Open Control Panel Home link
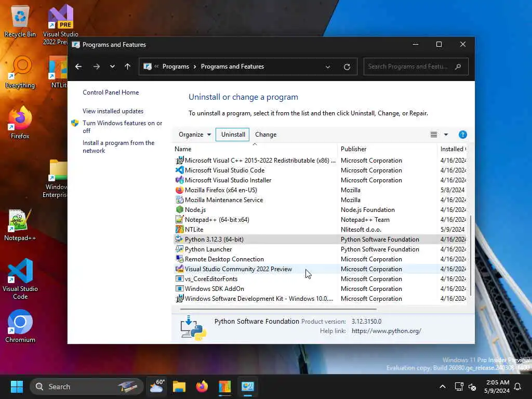 pos(111,92)
